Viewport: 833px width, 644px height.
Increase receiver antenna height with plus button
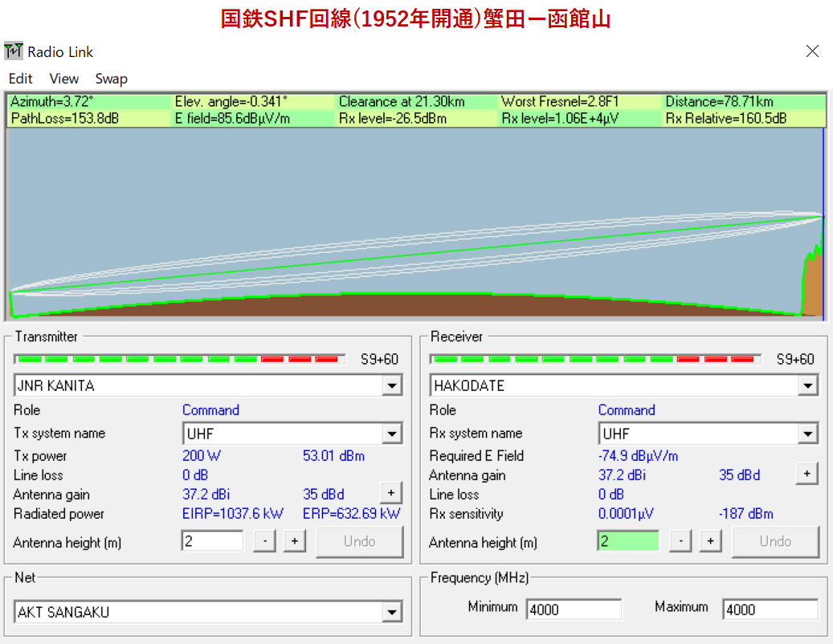pos(710,541)
